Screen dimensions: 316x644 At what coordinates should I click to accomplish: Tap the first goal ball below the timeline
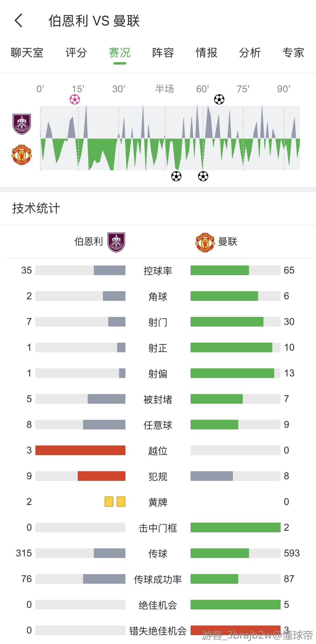(176, 176)
